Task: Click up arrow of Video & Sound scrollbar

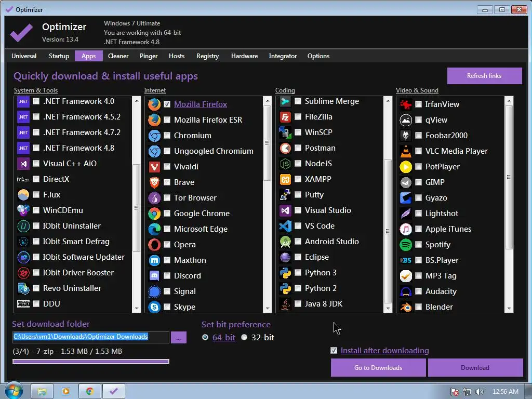Action: tap(509, 101)
